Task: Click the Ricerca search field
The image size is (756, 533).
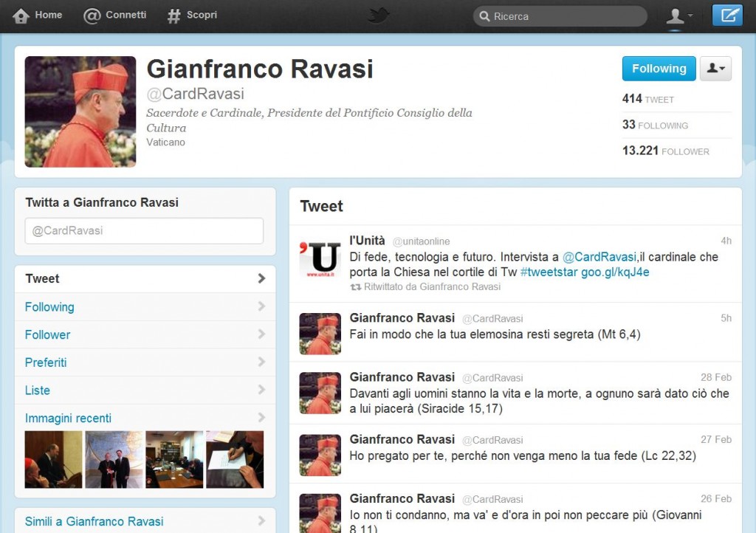Action: click(560, 16)
